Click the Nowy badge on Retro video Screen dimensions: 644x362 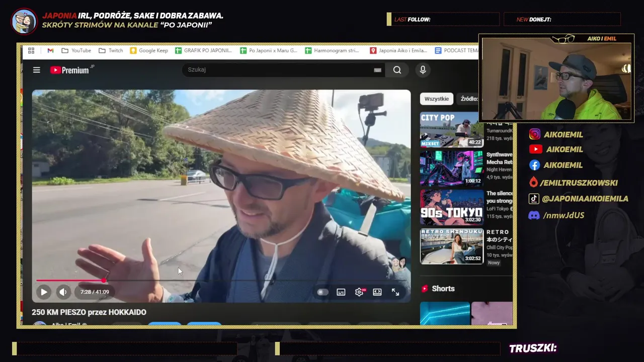494,262
